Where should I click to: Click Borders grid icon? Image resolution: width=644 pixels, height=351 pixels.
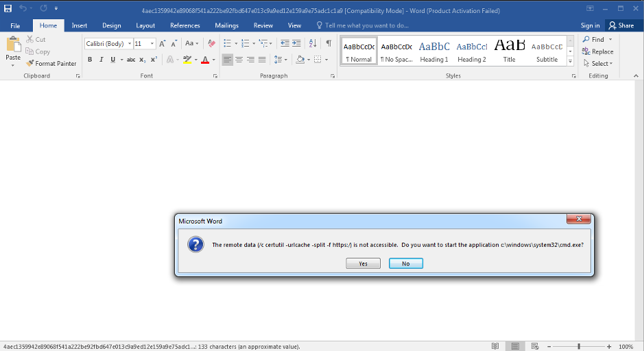coord(318,60)
